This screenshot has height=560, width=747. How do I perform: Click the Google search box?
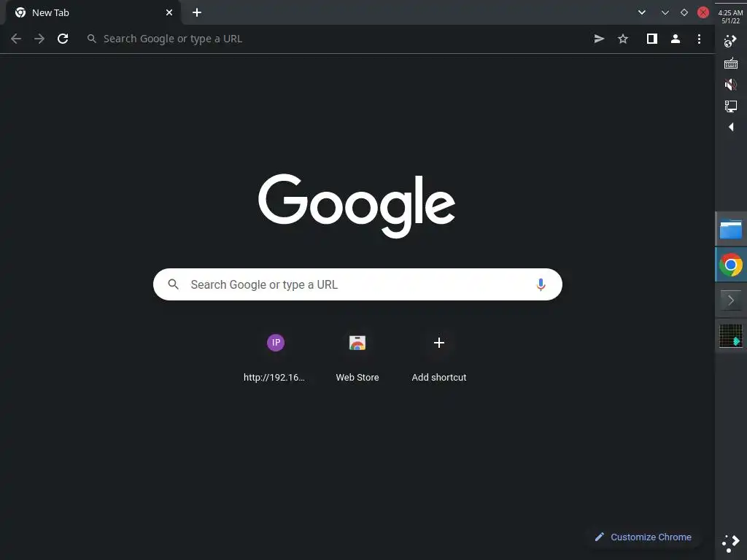[x=357, y=284]
